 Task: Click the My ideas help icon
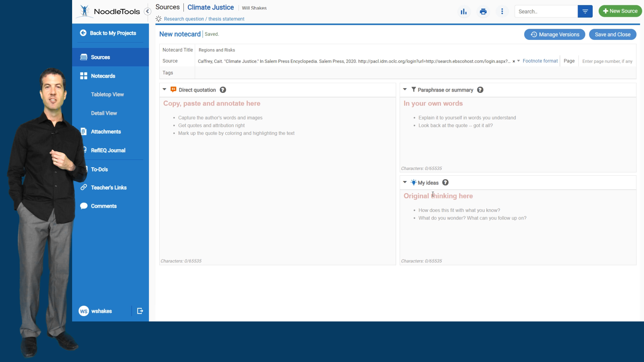pyautogui.click(x=445, y=183)
